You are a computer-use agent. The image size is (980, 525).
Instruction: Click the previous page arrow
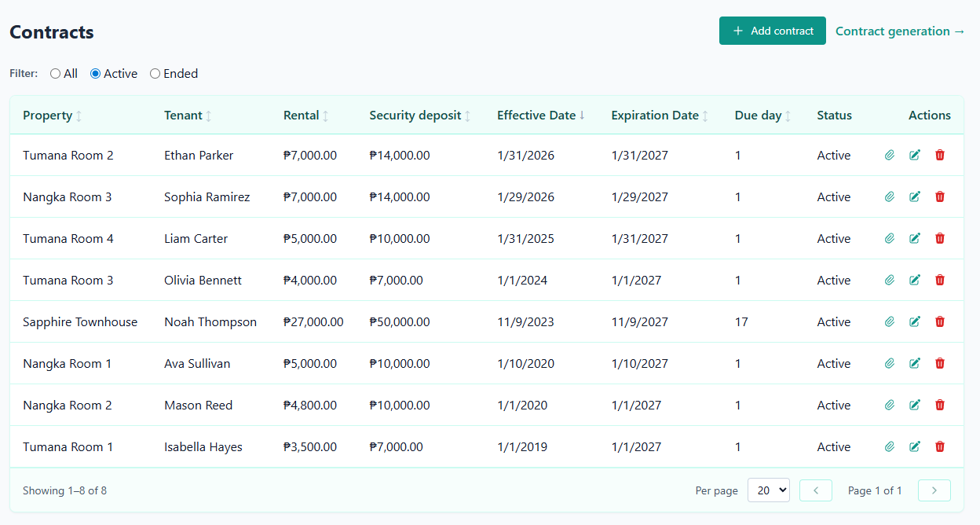point(816,490)
